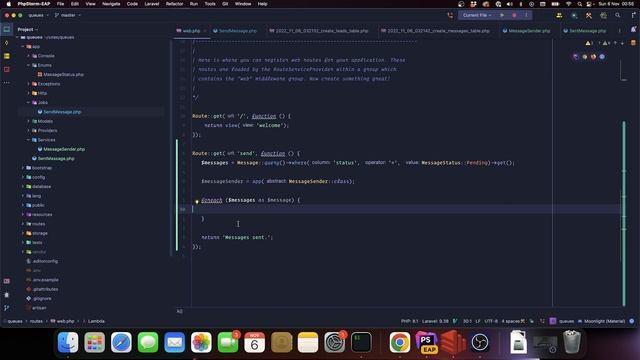Image resolution: width=640 pixels, height=360 pixels.
Task: Expand the Exceptions folder
Action: 29,84
